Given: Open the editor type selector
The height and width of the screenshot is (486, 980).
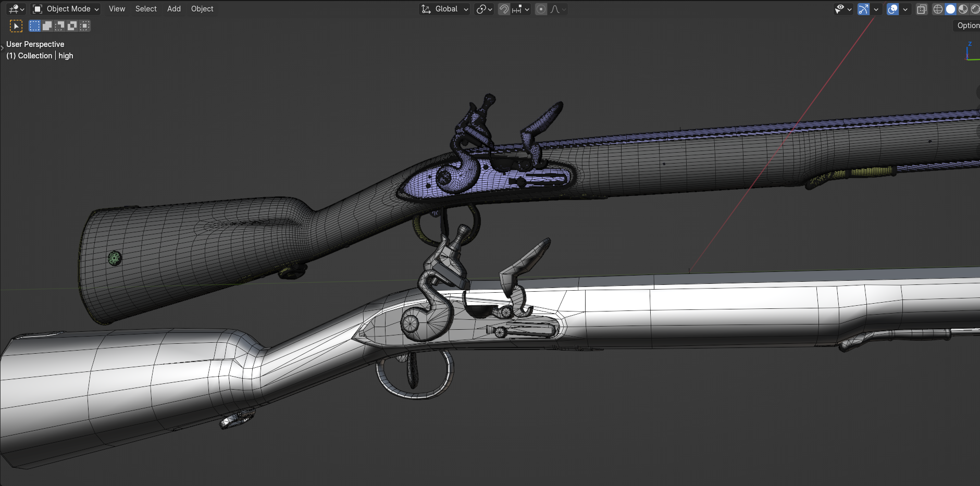Looking at the screenshot, I should [x=16, y=9].
